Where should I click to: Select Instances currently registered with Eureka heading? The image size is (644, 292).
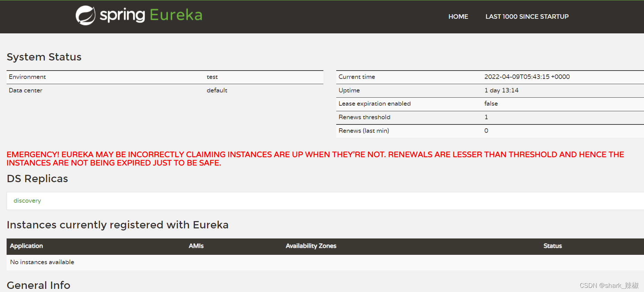pos(118,225)
